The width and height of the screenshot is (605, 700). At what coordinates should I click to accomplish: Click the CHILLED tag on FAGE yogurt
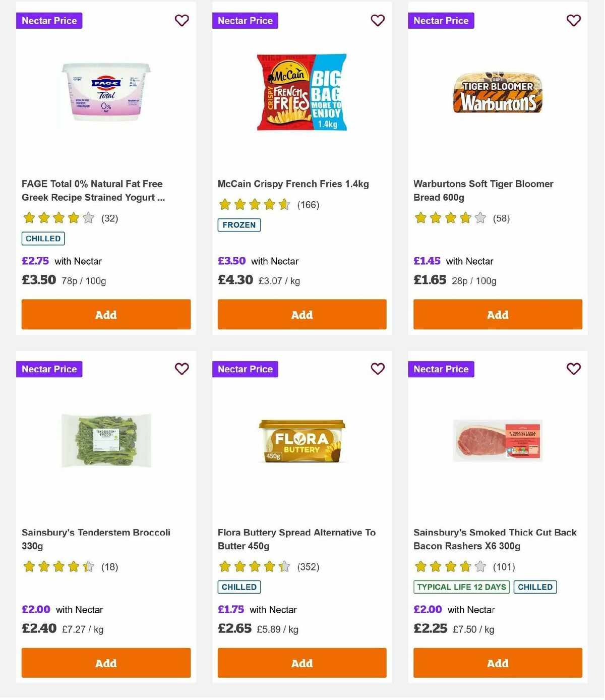pyautogui.click(x=43, y=238)
